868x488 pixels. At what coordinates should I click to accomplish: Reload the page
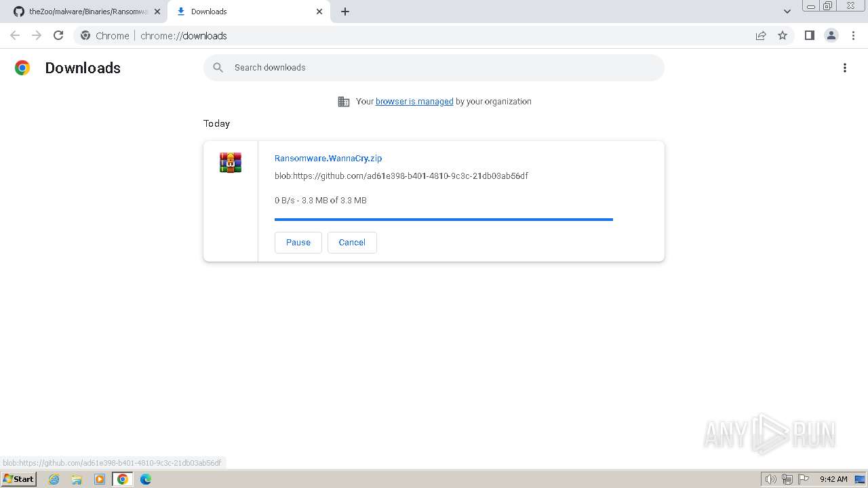pyautogui.click(x=58, y=36)
